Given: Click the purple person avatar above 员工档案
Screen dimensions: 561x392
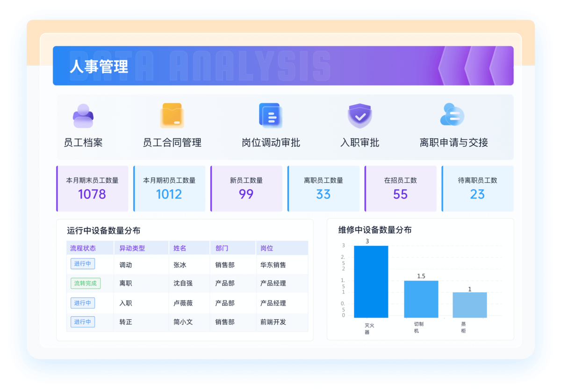Looking at the screenshot, I should [x=83, y=115].
